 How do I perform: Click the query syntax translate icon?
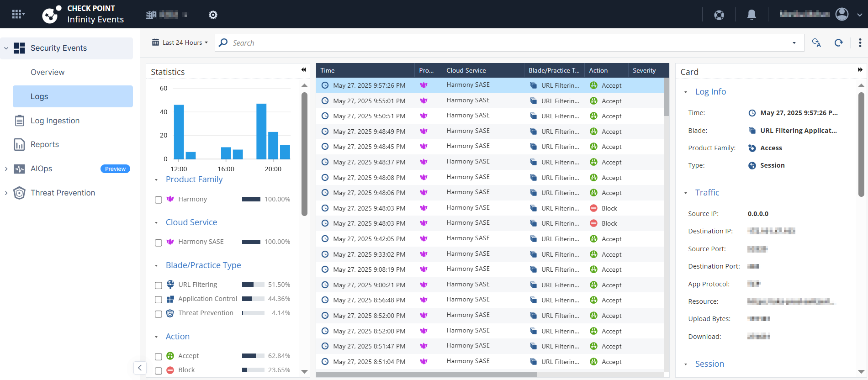(816, 42)
